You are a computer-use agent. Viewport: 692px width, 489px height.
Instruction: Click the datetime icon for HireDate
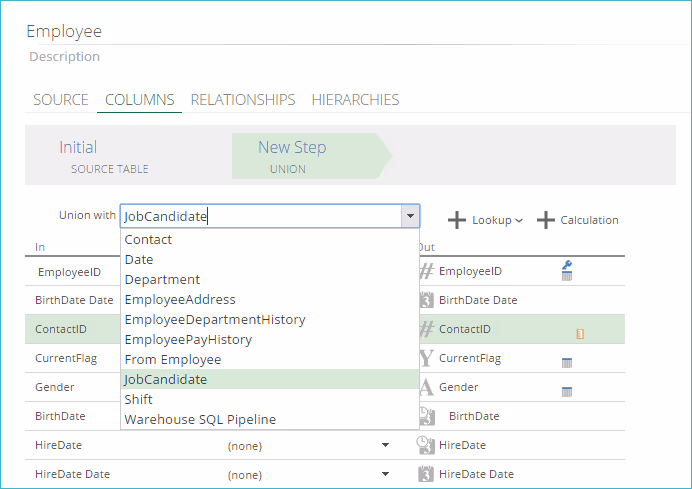pos(426,445)
